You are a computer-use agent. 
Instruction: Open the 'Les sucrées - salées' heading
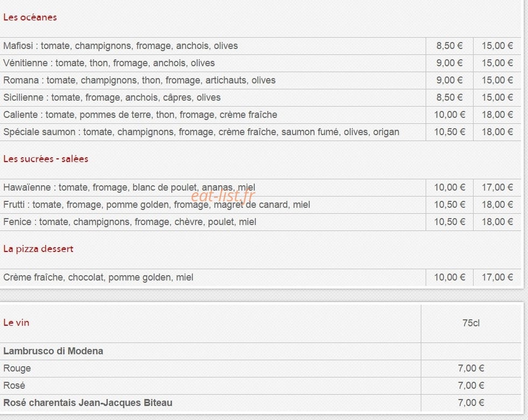(46, 159)
